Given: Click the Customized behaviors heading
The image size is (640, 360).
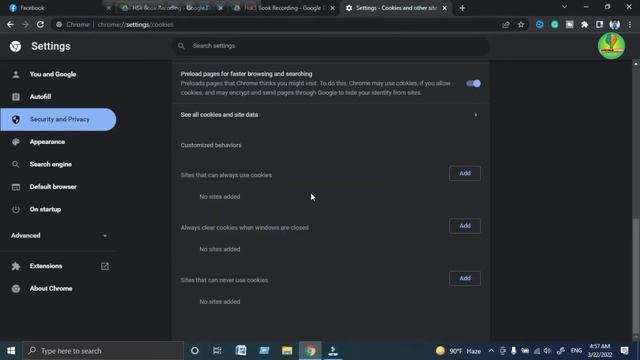Looking at the screenshot, I should (211, 145).
